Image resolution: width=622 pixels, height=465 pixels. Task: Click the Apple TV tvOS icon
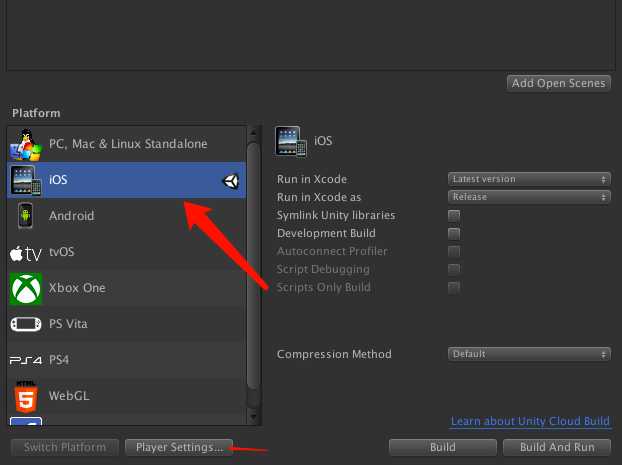[25, 253]
